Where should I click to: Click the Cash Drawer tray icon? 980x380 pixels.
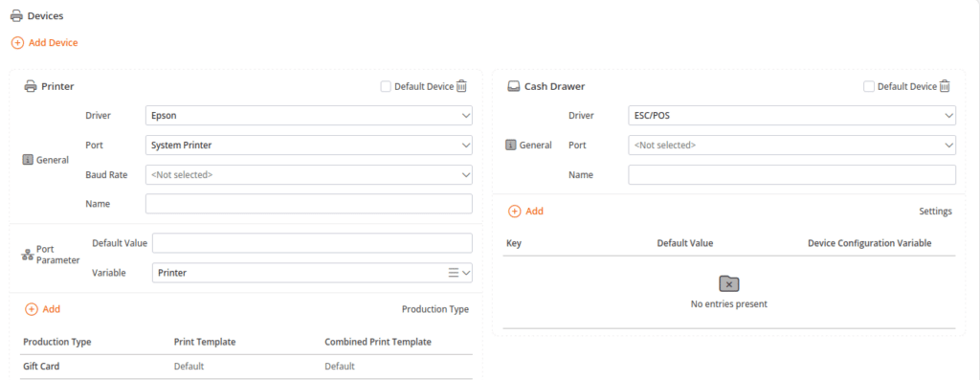click(x=513, y=86)
